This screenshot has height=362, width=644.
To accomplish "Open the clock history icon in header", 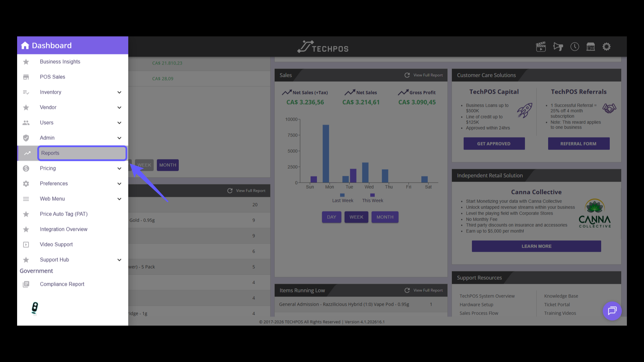I will [x=575, y=47].
